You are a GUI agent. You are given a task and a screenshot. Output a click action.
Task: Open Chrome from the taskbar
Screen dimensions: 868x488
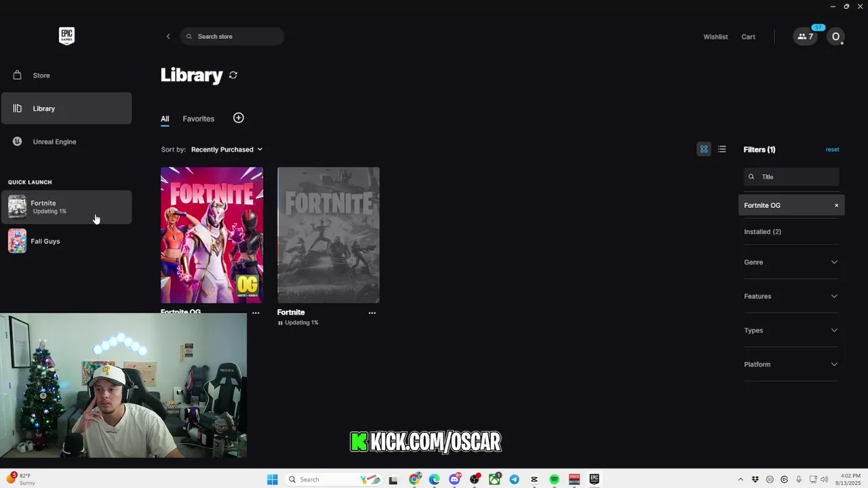pyautogui.click(x=415, y=479)
